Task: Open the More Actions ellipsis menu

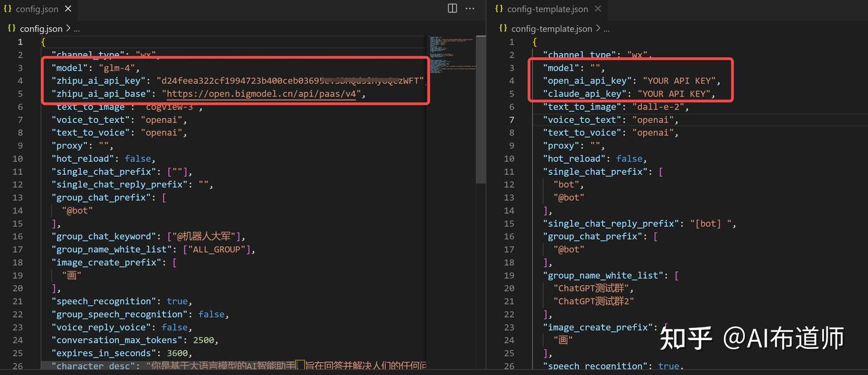Action: click(470, 8)
